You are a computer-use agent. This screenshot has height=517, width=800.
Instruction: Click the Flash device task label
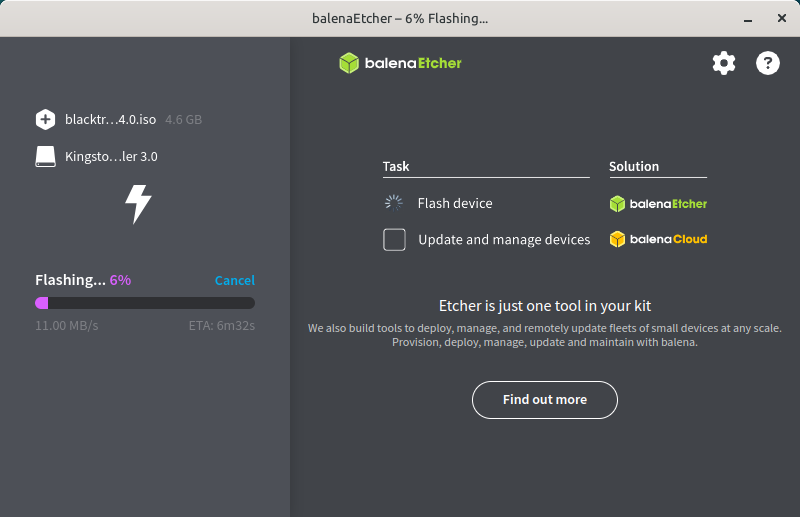[455, 203]
